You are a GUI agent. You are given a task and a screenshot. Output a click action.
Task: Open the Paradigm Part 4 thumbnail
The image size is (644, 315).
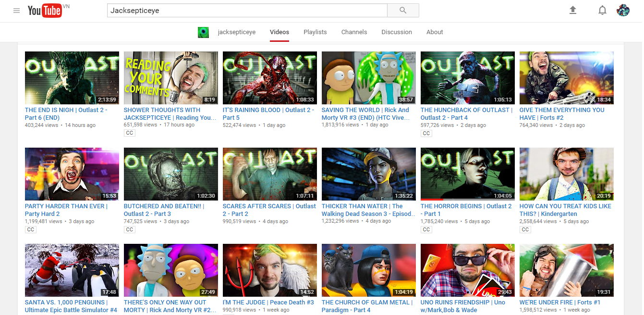coord(369,270)
